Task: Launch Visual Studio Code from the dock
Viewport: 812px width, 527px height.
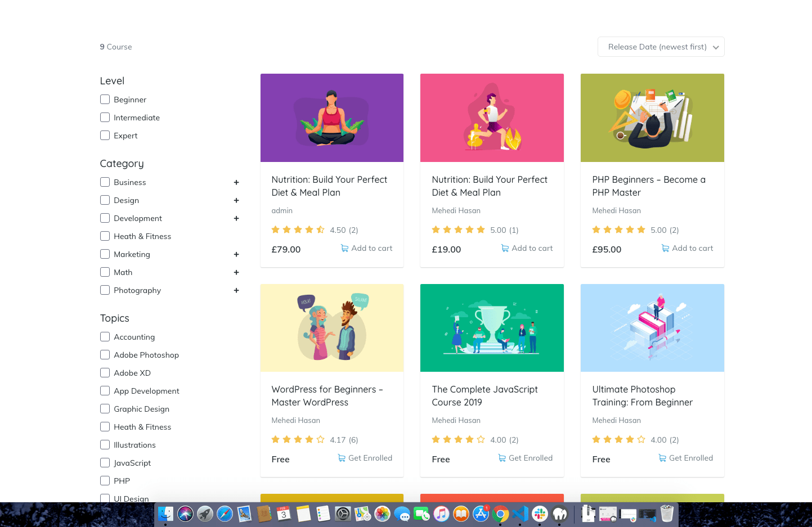Action: click(520, 514)
